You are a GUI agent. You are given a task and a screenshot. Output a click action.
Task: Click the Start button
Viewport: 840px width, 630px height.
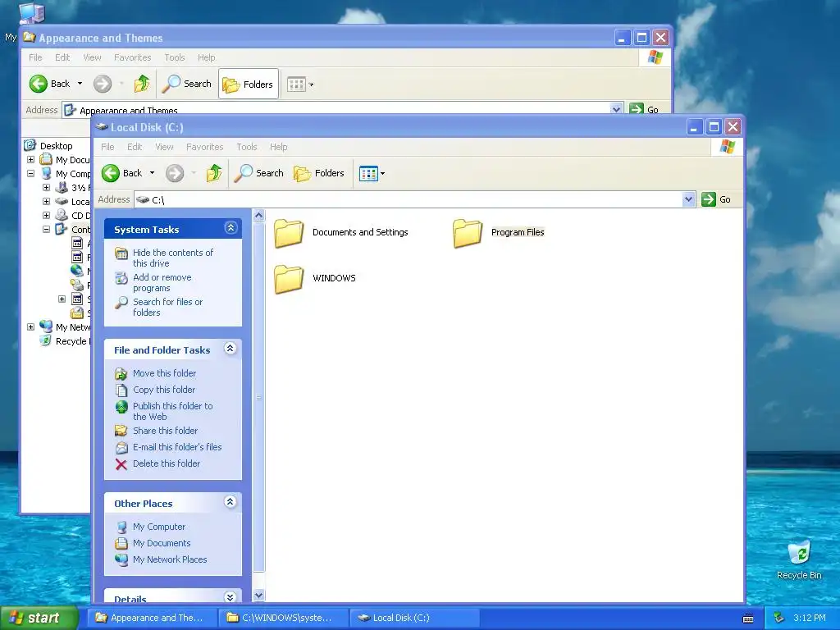(x=39, y=618)
